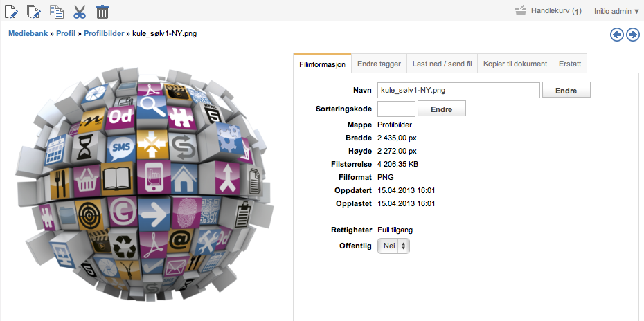
Task: Click into the Navn text field
Action: click(458, 91)
